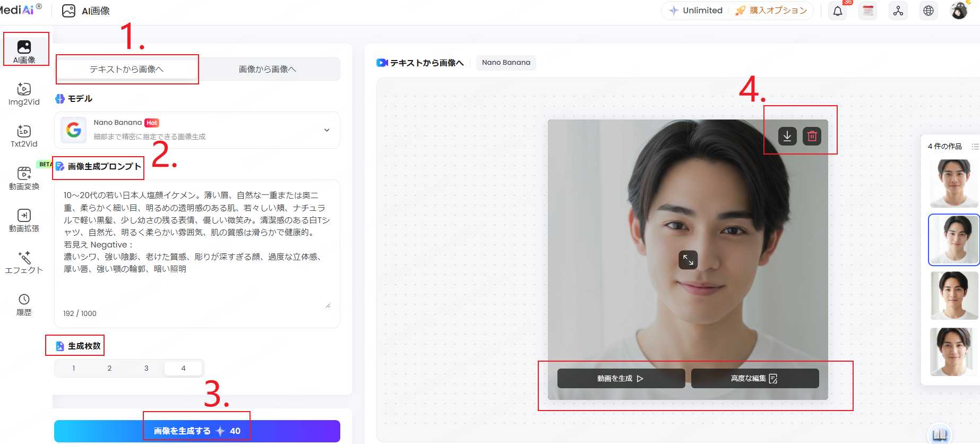Click the network share icon in header
Screen dimensions: 980x444
(898, 11)
